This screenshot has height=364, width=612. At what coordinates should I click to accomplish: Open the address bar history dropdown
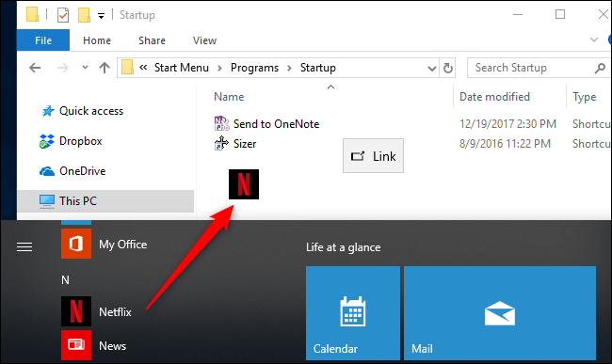coord(431,69)
